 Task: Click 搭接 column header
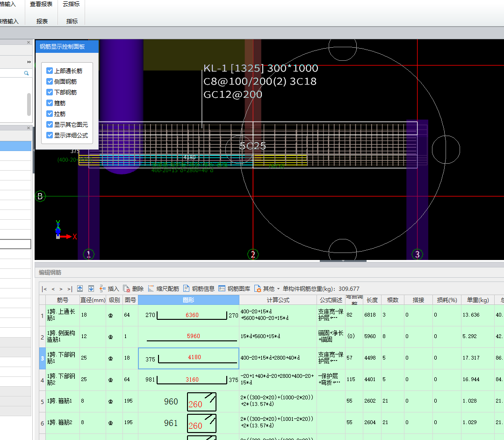pyautogui.click(x=418, y=300)
